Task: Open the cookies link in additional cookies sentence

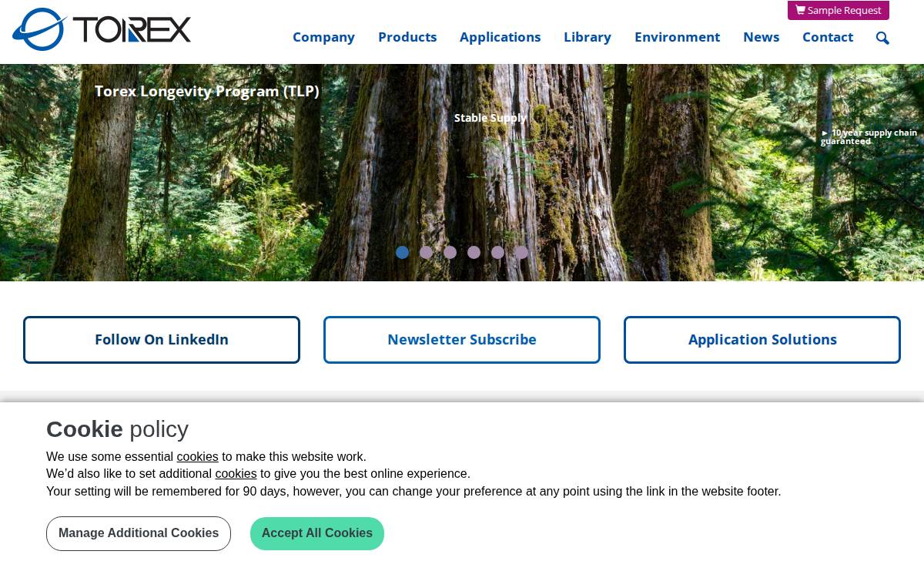Action: (x=236, y=473)
